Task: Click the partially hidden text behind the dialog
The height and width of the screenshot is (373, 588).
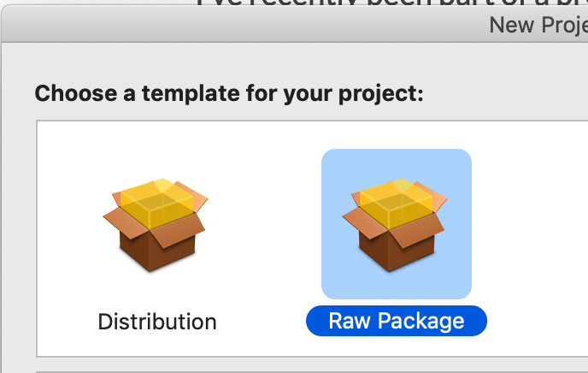Action: point(391,3)
